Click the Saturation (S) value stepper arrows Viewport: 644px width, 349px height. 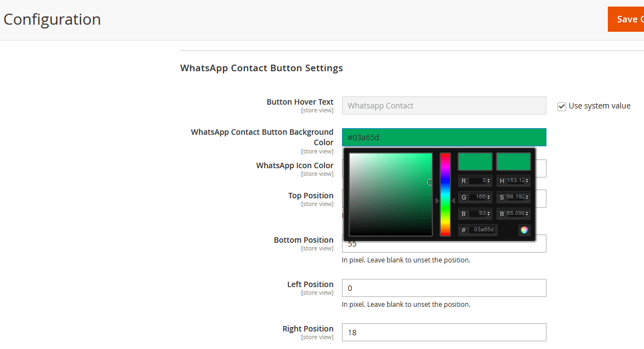coord(527,197)
